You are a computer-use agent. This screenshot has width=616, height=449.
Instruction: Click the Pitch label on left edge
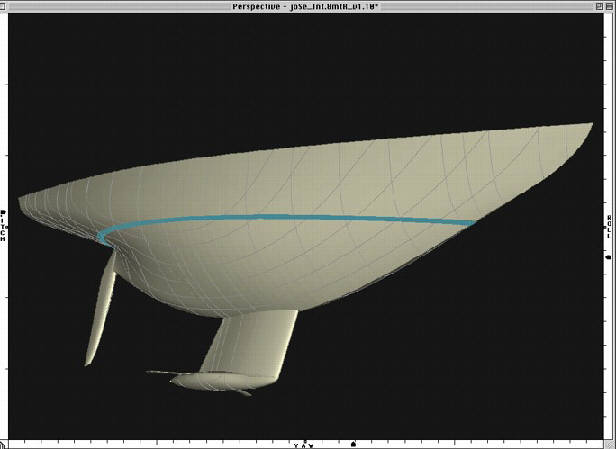click(4, 228)
